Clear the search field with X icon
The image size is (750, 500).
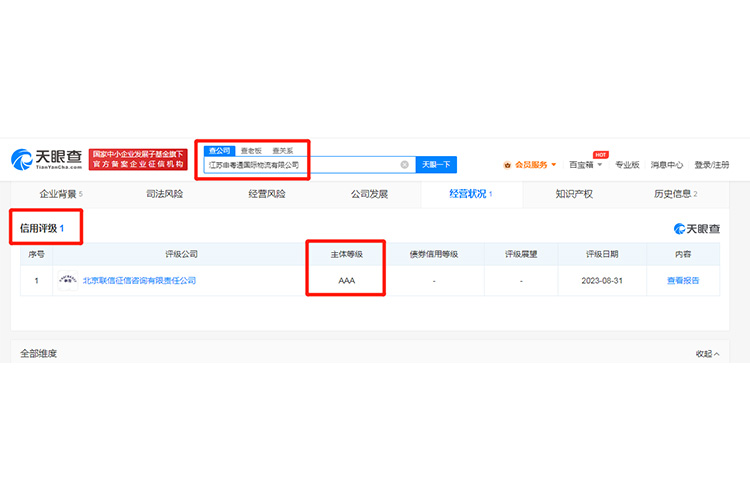pyautogui.click(x=405, y=165)
